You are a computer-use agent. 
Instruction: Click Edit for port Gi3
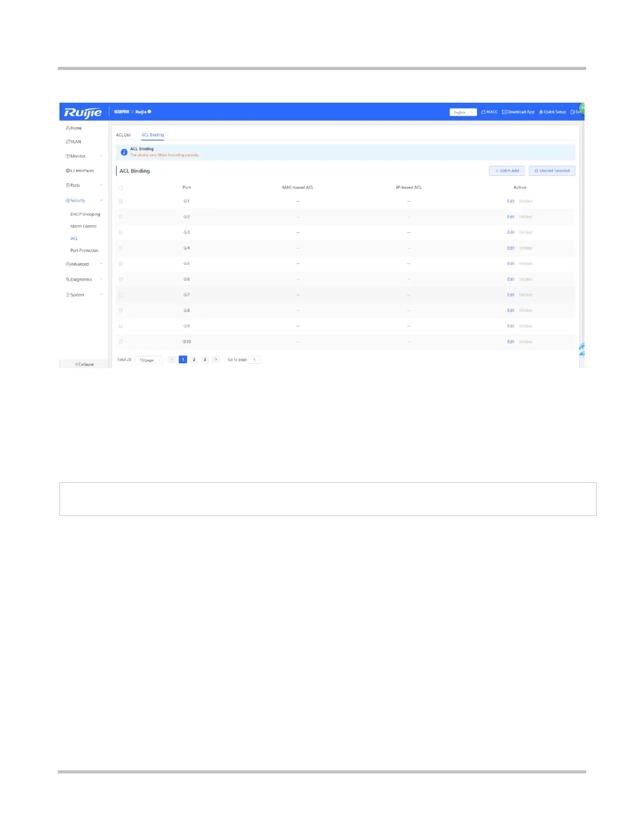511,232
